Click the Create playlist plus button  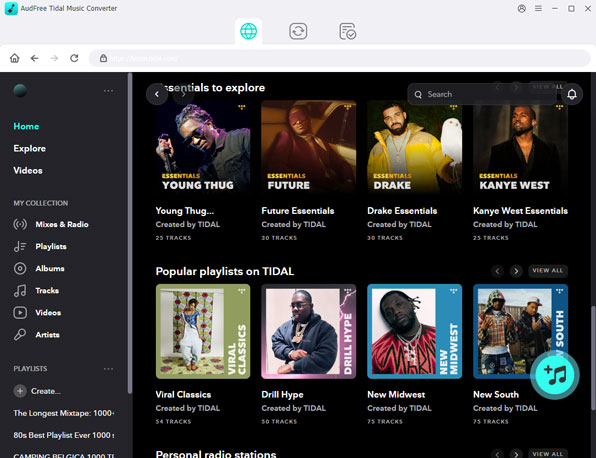click(x=20, y=391)
